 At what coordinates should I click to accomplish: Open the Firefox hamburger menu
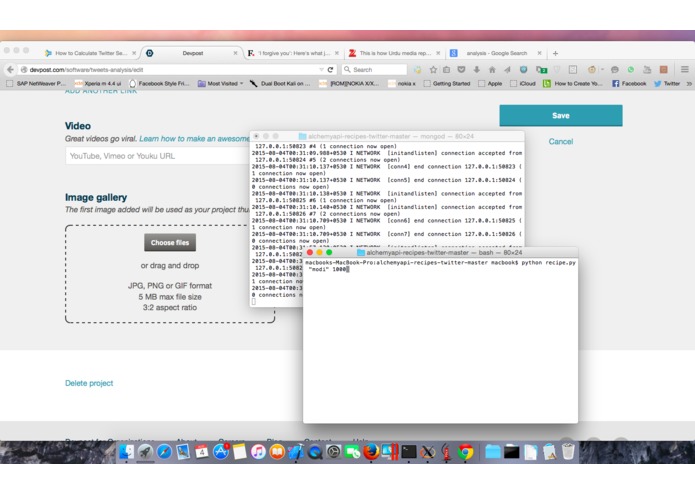684,70
